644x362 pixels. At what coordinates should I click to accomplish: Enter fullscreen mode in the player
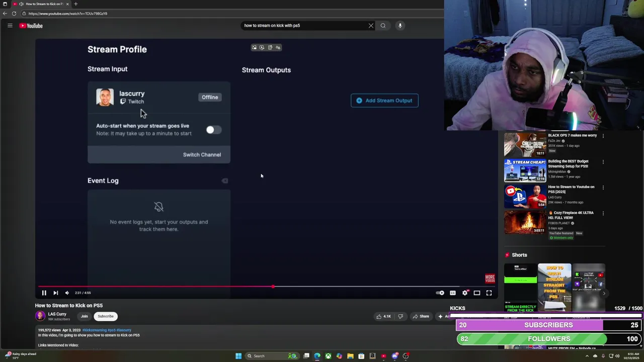489,293
